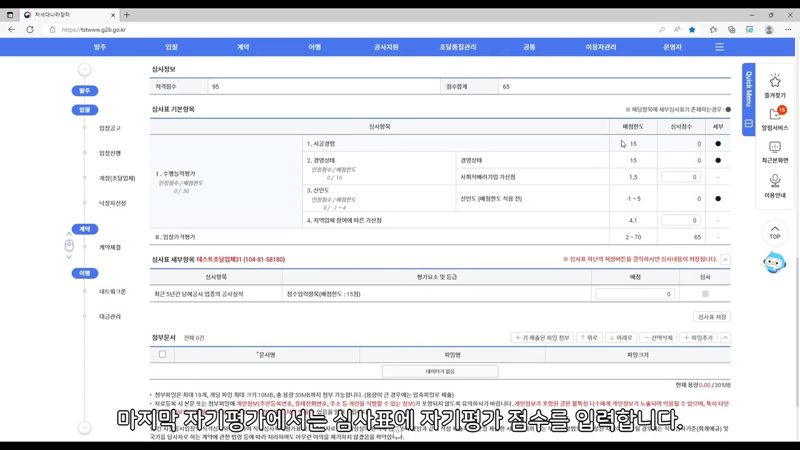This screenshot has height=450, width=800.
Task: Click the read aloud icon in address bar
Action: pyautogui.click(x=677, y=30)
